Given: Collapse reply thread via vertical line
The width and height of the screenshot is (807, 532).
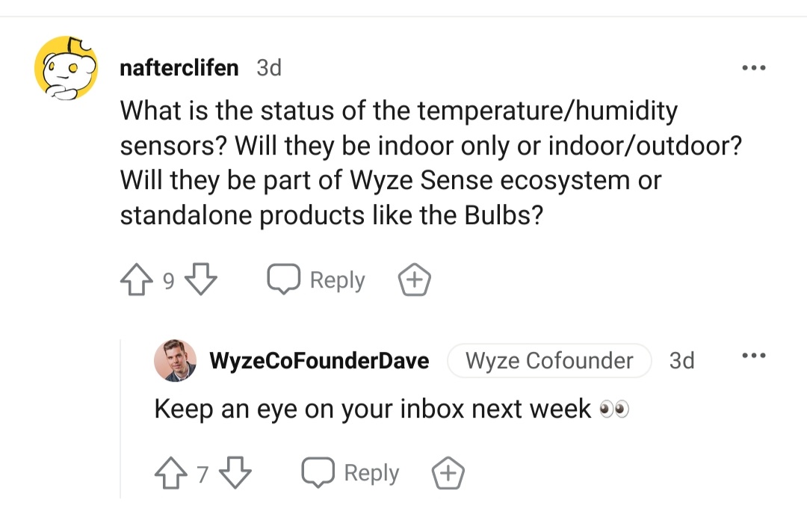Looking at the screenshot, I should 120,418.
